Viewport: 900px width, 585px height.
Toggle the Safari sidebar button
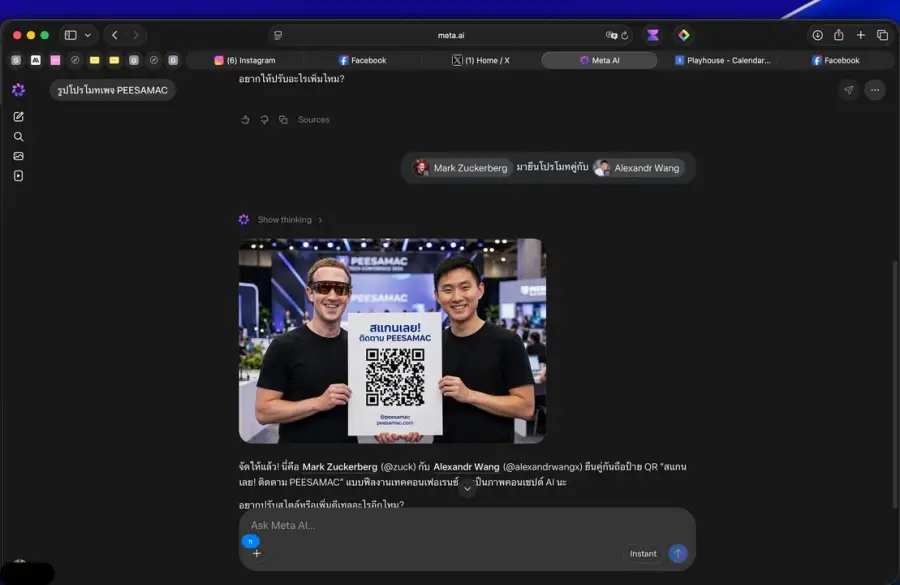click(71, 35)
